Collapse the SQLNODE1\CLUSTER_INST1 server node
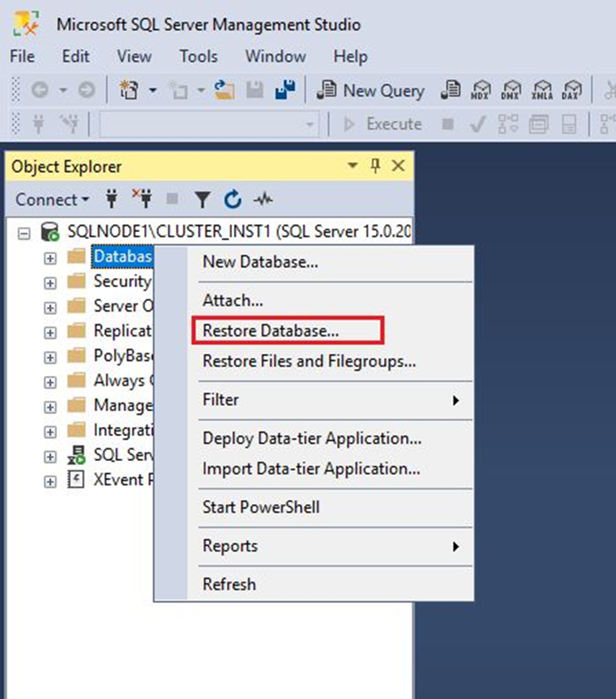Viewport: 616px width, 699px height. [x=24, y=232]
